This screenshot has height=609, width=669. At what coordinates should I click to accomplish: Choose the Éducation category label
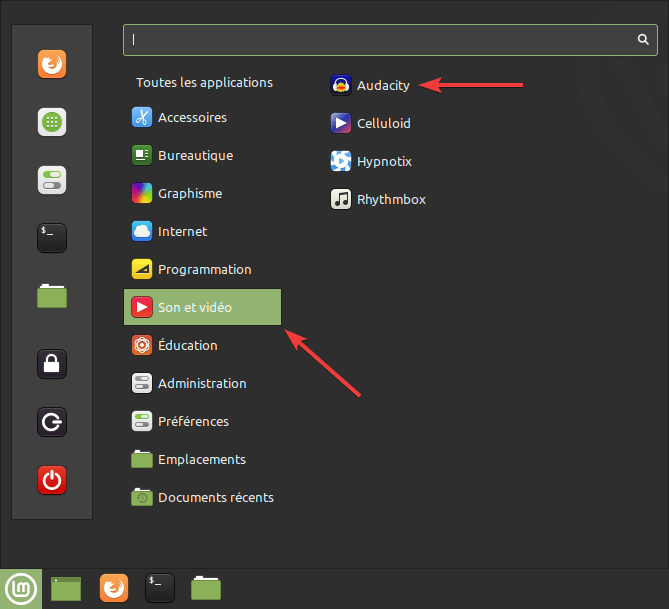pos(188,345)
